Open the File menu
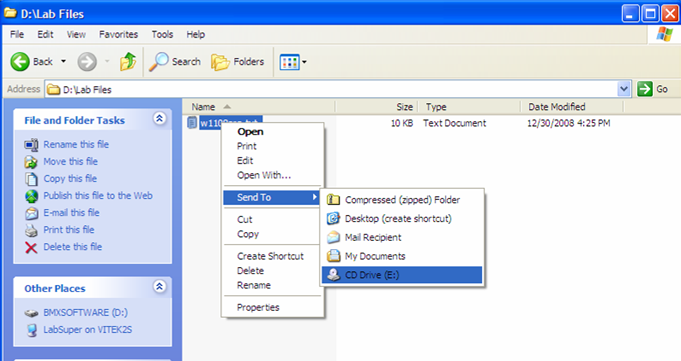The width and height of the screenshot is (681, 361). point(17,34)
